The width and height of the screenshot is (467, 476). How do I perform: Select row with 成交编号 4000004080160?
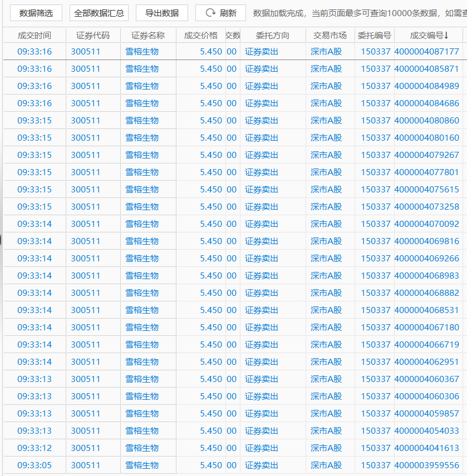point(233,138)
